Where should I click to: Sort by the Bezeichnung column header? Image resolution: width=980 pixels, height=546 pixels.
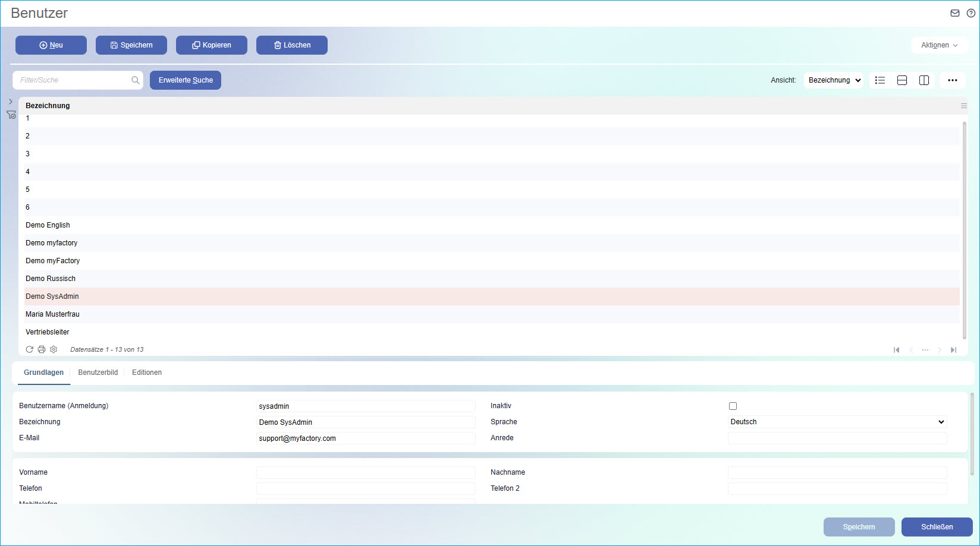[x=48, y=106]
